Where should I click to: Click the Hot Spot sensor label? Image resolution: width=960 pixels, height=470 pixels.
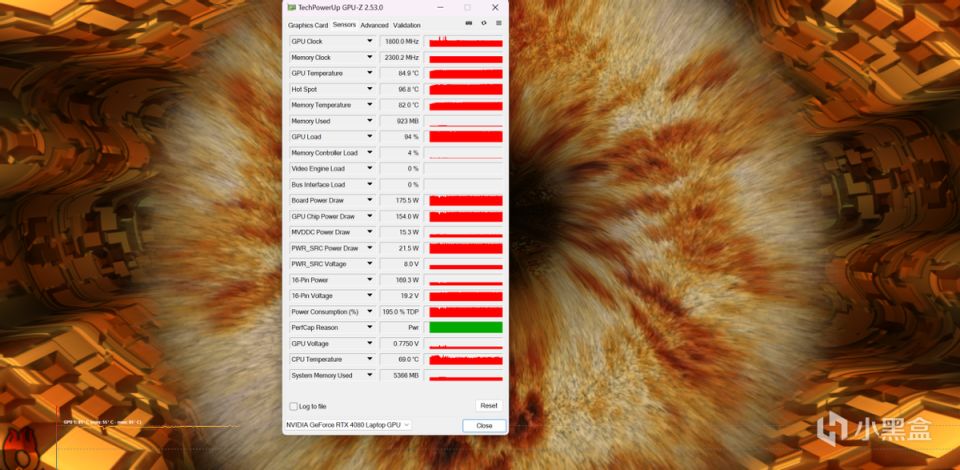[304, 89]
